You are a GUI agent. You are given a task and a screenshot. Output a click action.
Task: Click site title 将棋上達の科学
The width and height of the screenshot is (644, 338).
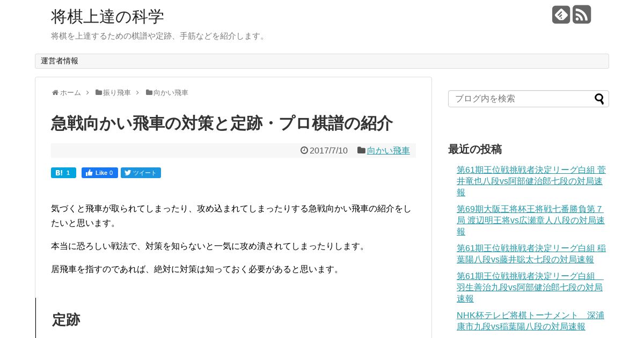click(x=107, y=17)
